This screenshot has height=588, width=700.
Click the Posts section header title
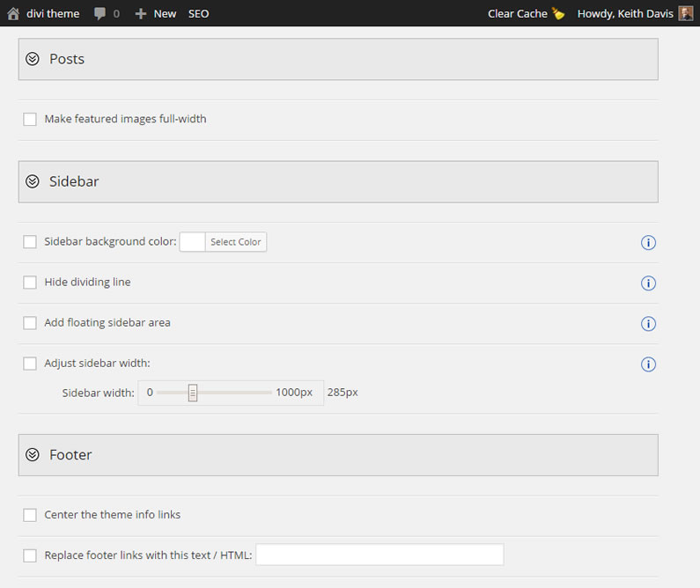(67, 59)
